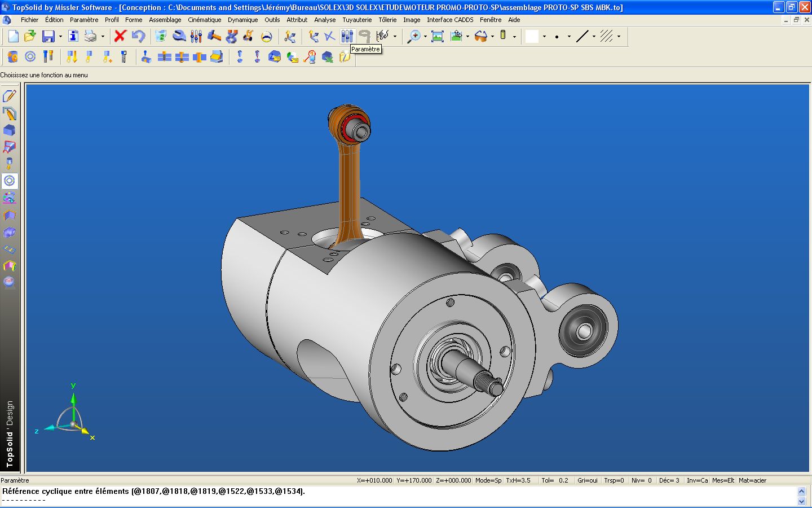Toggle the active assembly circle tool

coord(10,181)
